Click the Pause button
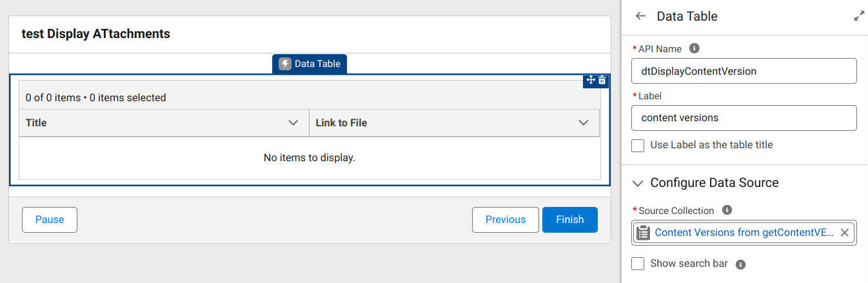Viewport: 868px width, 283px height. 50,220
